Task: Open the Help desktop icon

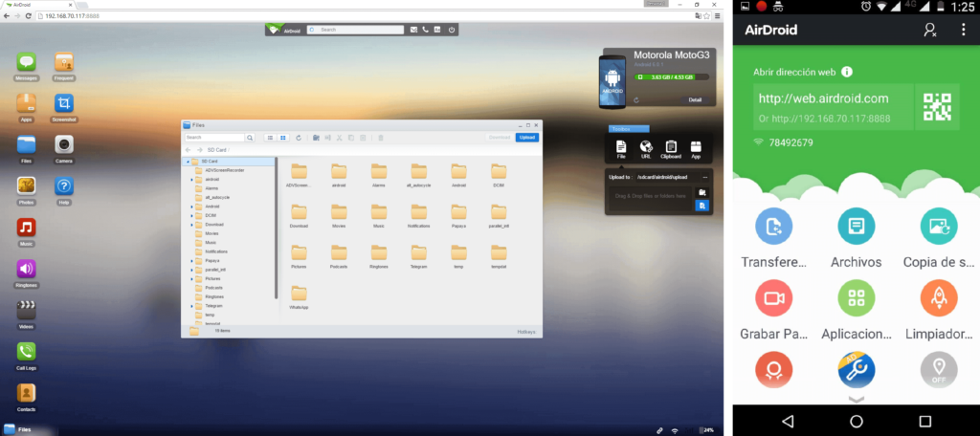Action: pyautogui.click(x=64, y=186)
